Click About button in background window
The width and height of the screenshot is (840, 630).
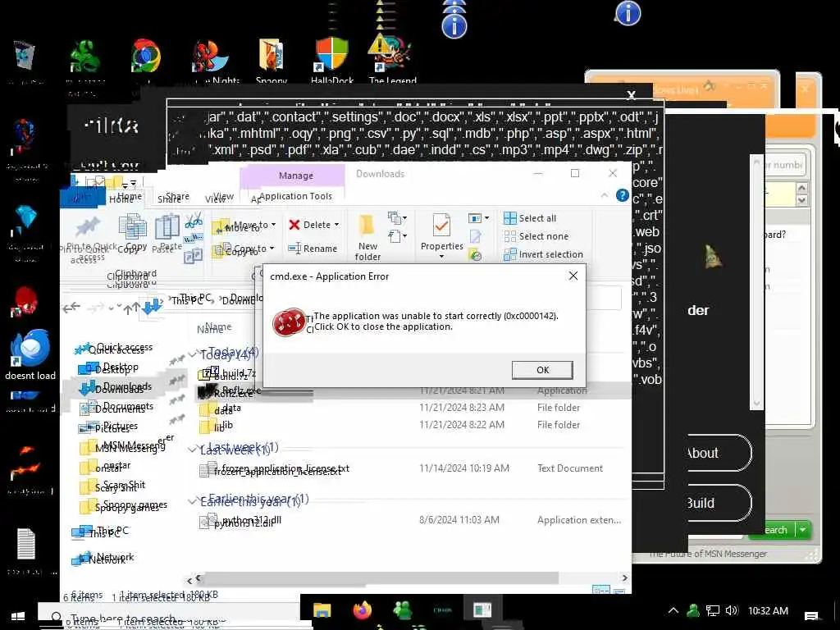tap(718, 453)
